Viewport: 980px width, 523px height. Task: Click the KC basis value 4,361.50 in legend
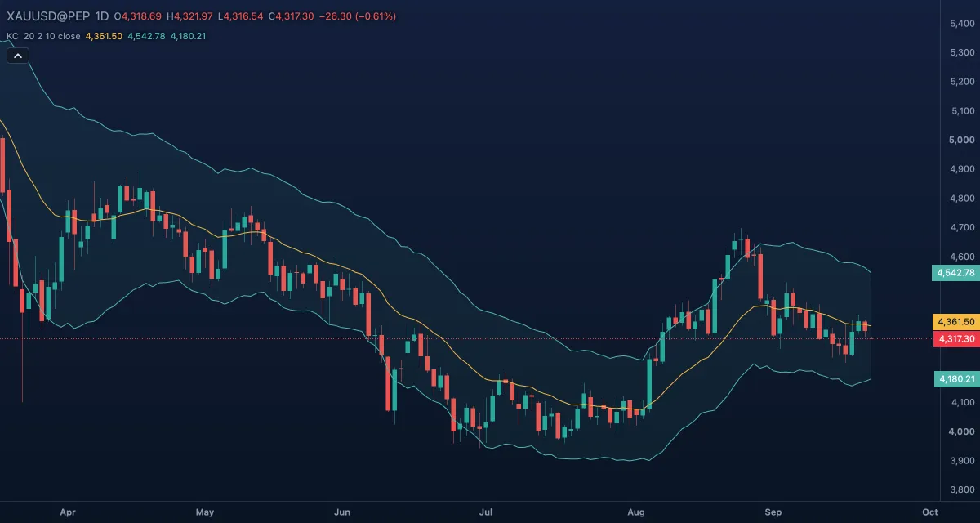point(104,36)
